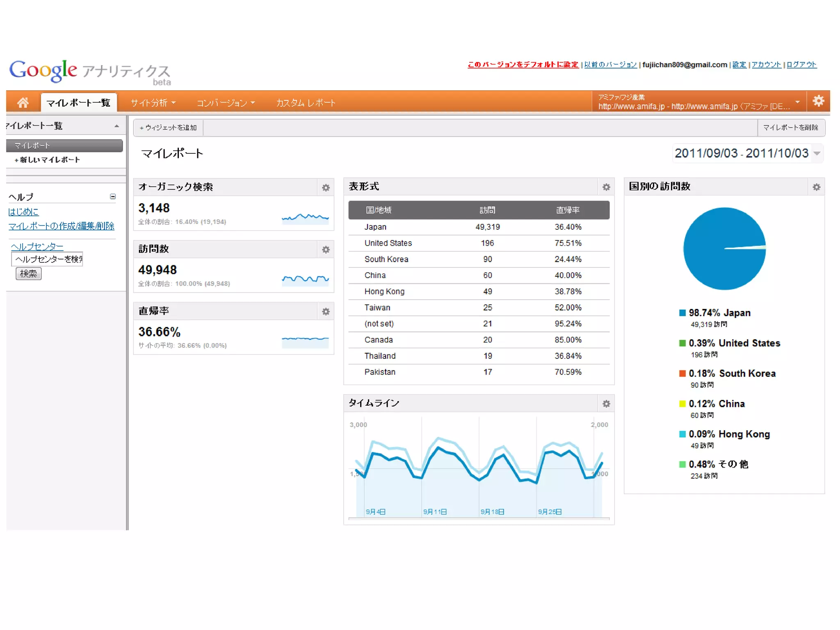
Task: Open the 国別の訪問数 pie widget gear
Action: click(817, 187)
